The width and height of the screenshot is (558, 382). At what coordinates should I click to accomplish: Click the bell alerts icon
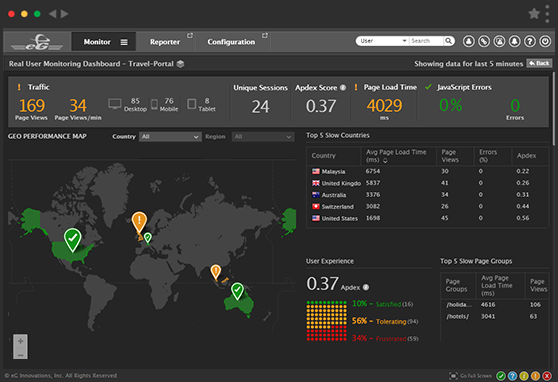[x=514, y=41]
